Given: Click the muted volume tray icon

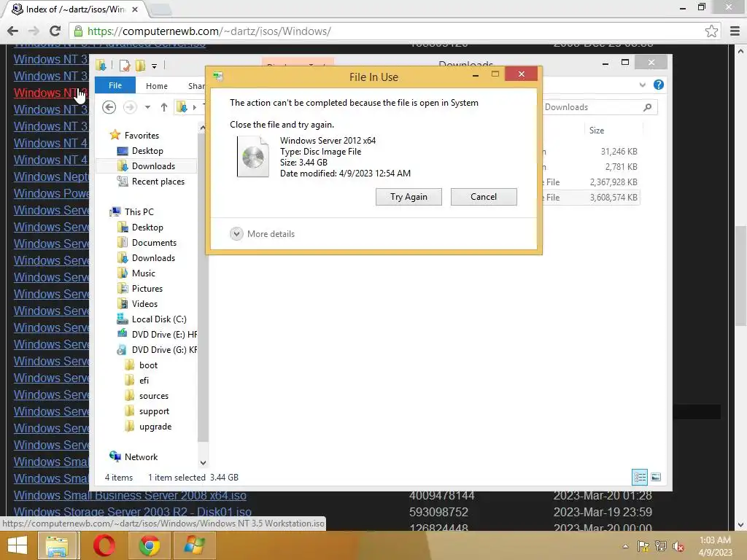Looking at the screenshot, I should (678, 546).
